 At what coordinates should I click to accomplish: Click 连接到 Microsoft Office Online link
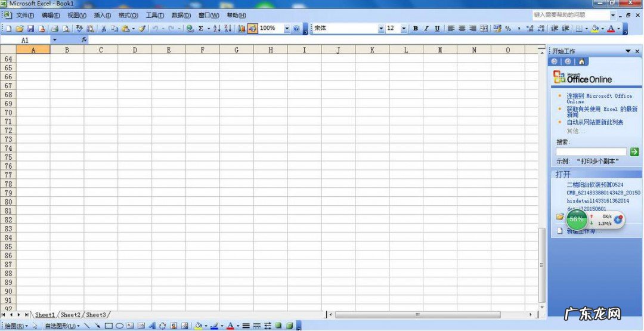599,98
